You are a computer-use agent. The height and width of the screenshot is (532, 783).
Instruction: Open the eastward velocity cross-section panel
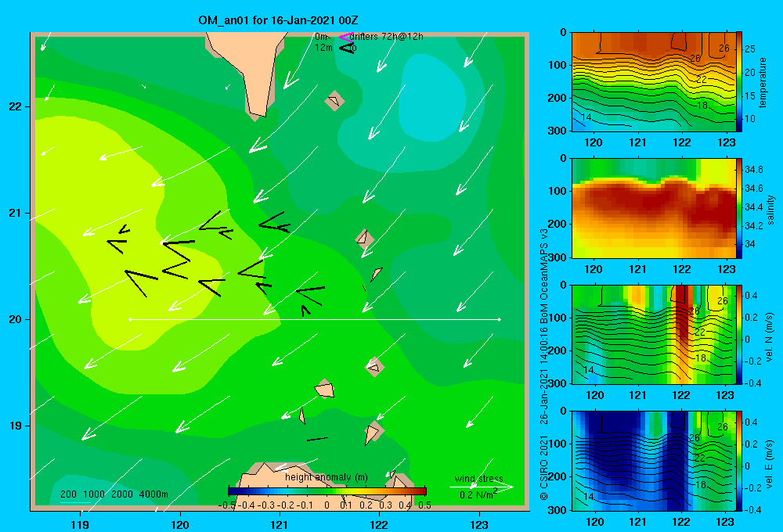coord(654,461)
